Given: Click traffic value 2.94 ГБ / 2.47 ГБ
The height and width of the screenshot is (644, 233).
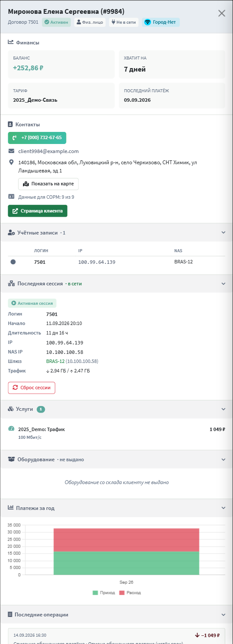Looking at the screenshot, I should click(x=68, y=371).
